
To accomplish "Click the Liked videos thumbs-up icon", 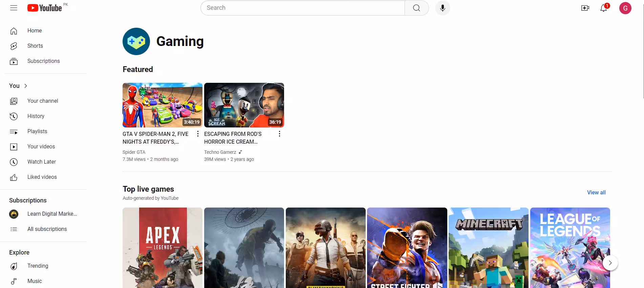I will point(14,177).
